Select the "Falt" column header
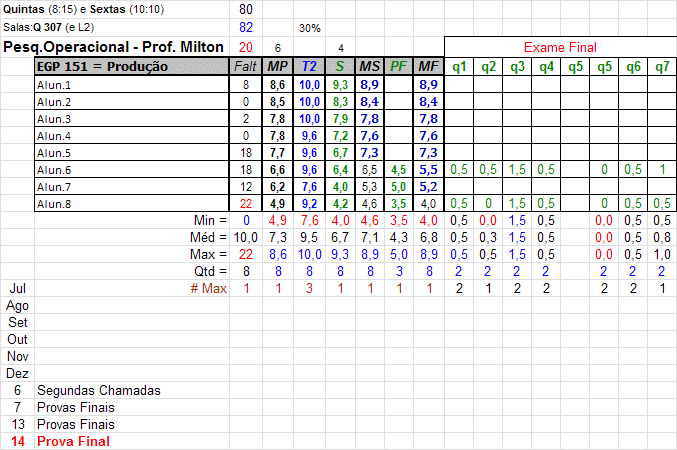 [x=244, y=67]
